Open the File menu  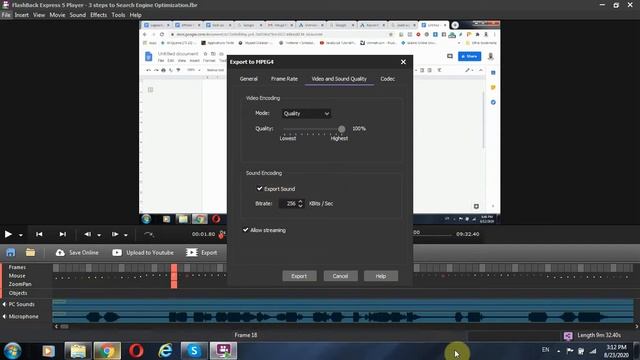coord(6,15)
